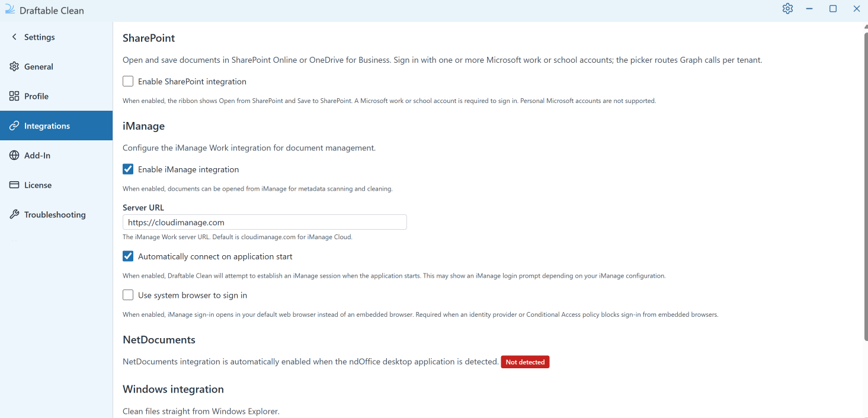Minimize the Draftable Clean window
Screen dimensions: 868x418
coord(809,8)
